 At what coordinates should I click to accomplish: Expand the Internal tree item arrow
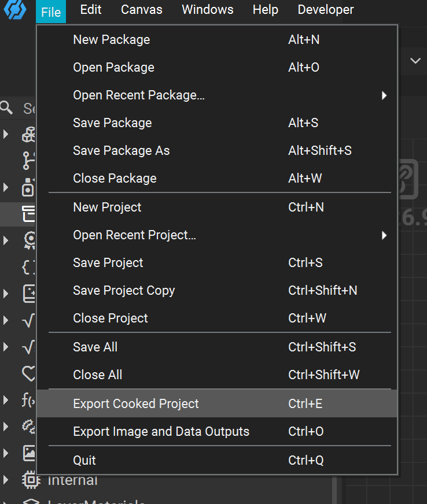click(6, 480)
